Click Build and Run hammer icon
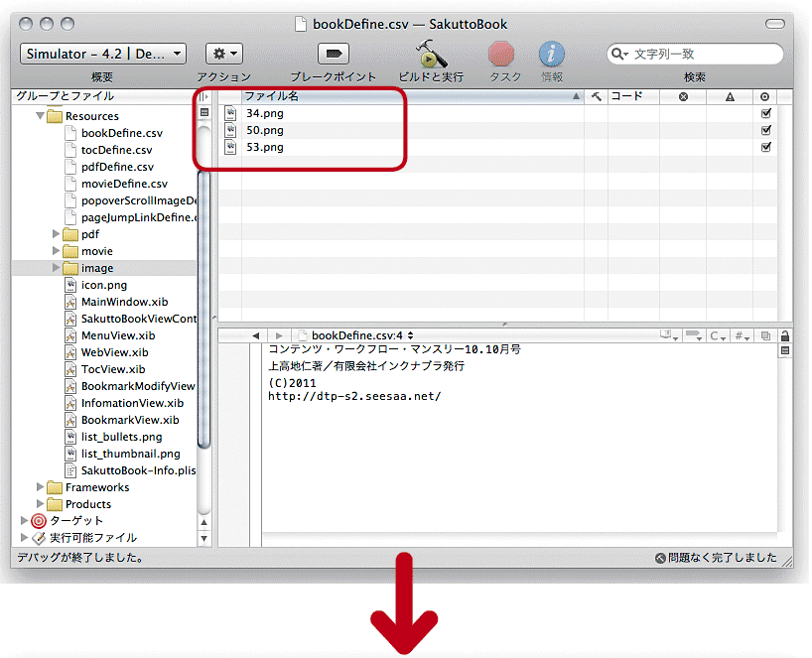 431,54
